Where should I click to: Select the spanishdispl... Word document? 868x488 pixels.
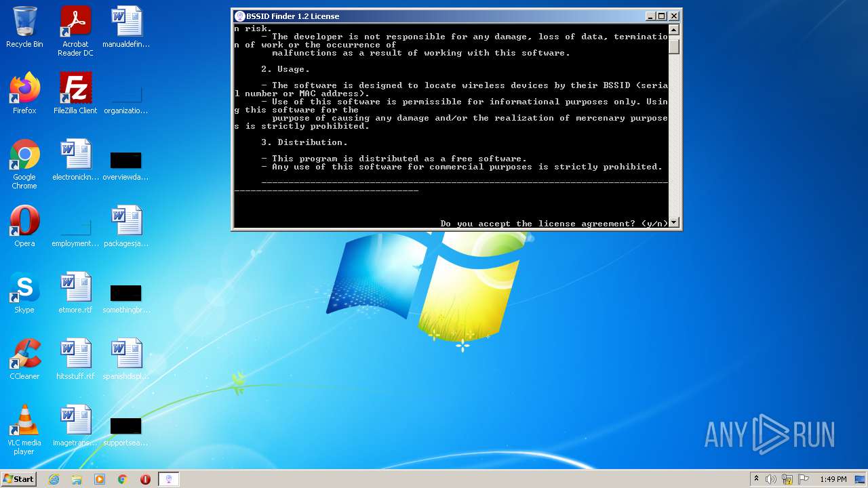point(126,359)
